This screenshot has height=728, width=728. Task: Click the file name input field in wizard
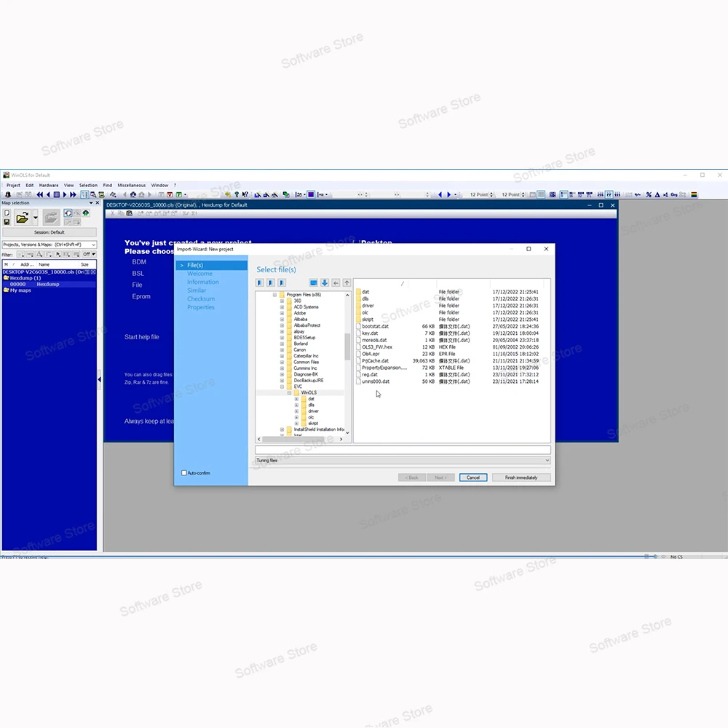(x=403, y=450)
